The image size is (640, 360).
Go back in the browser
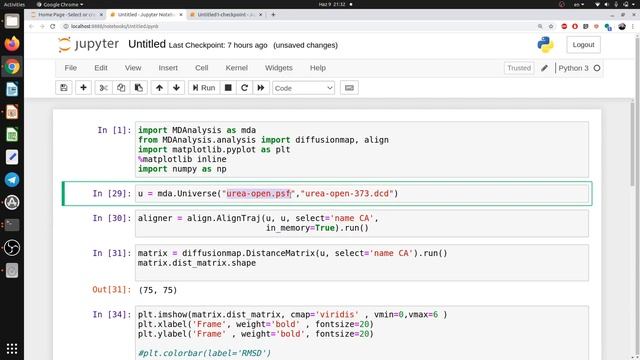(x=31, y=26)
